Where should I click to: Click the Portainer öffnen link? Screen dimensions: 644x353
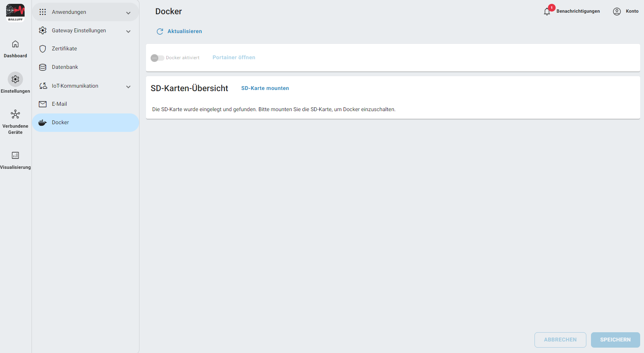point(234,58)
